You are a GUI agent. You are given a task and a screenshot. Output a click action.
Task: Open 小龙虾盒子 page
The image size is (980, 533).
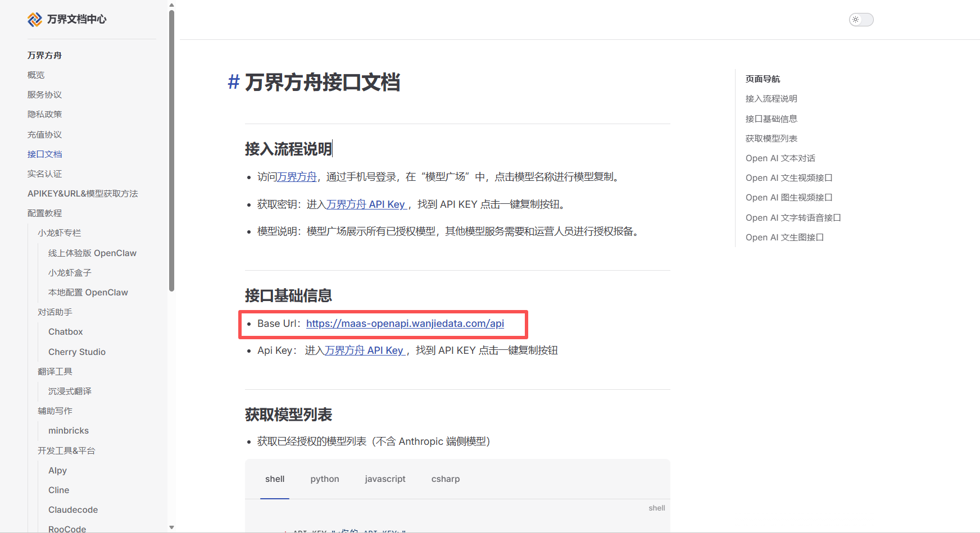[70, 272]
